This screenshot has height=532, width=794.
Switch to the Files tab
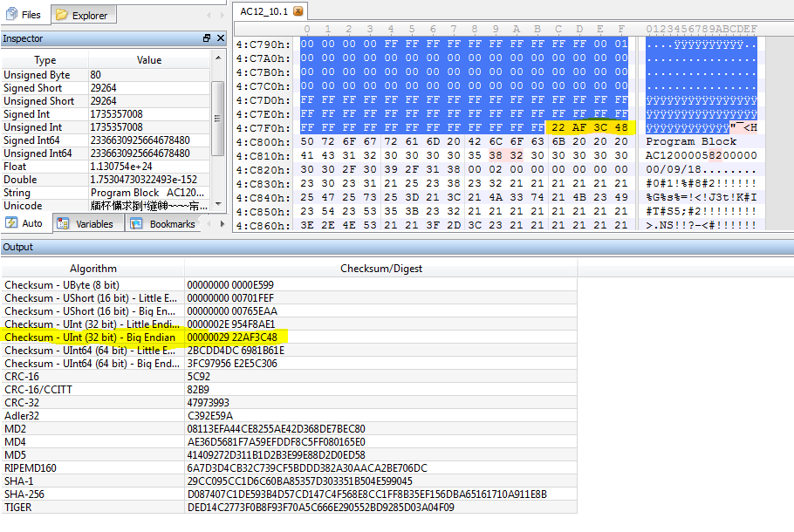[x=24, y=15]
